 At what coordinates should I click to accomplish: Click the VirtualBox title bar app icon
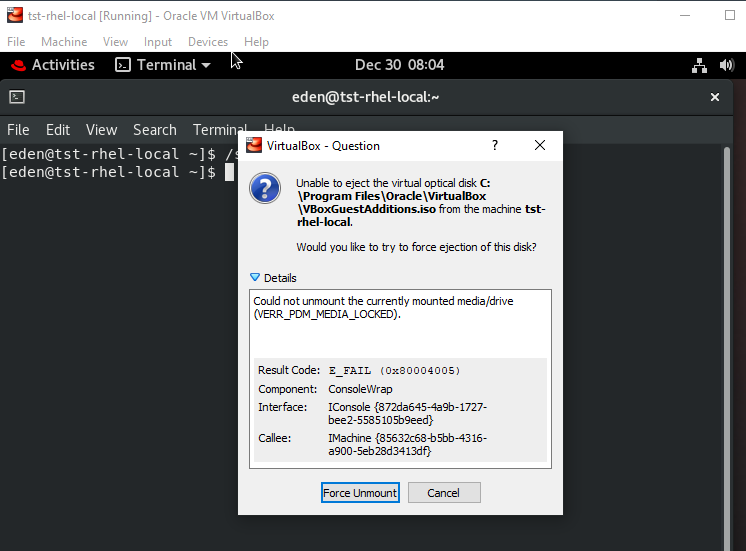click(15, 15)
